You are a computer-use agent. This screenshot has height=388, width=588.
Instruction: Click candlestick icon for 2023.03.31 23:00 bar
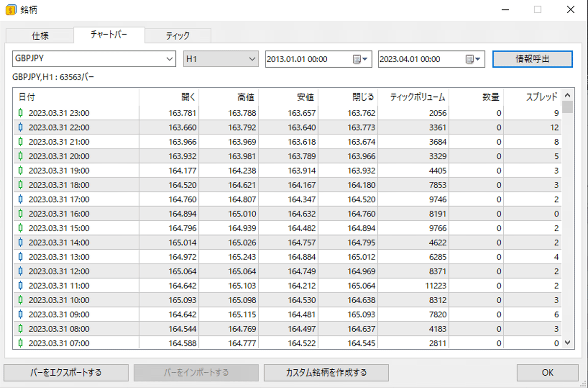(x=21, y=113)
